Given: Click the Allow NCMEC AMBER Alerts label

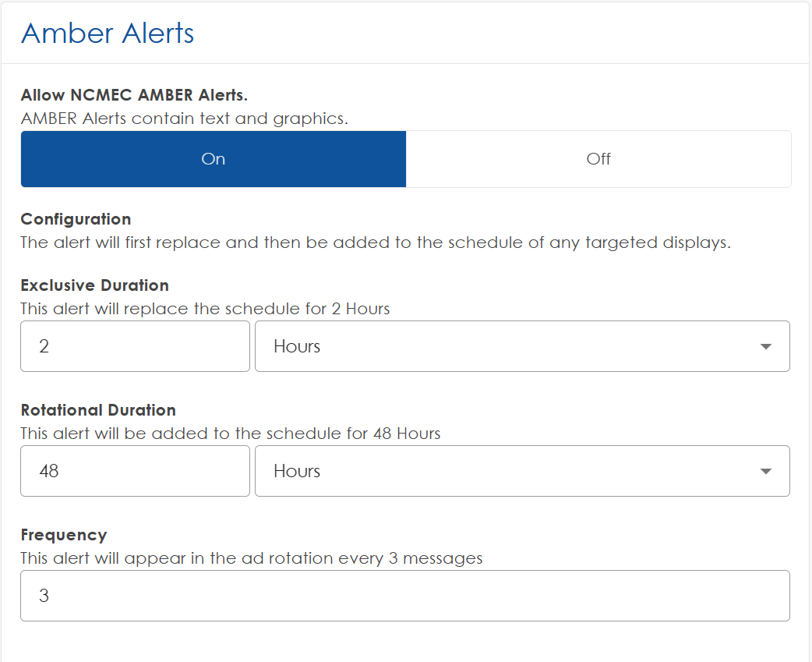Looking at the screenshot, I should (x=135, y=94).
